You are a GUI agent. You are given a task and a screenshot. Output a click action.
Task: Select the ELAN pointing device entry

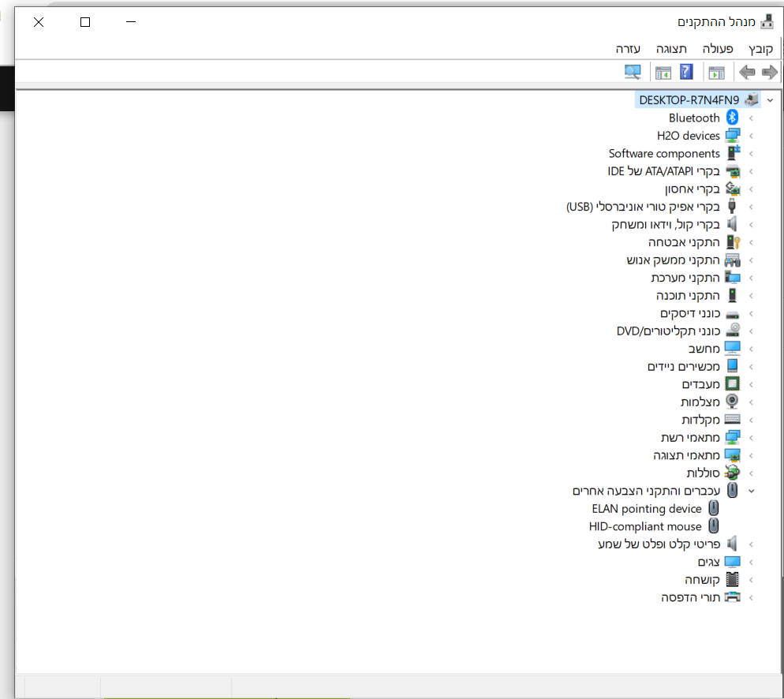pos(647,509)
